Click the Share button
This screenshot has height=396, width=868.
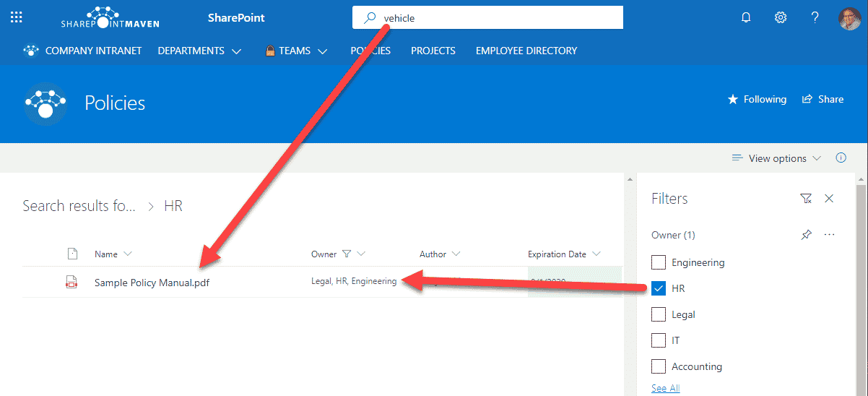pyautogui.click(x=823, y=99)
